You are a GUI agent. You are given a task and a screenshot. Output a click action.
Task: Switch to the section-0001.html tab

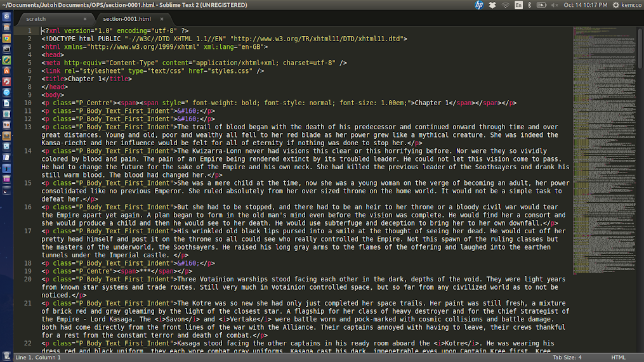127,19
